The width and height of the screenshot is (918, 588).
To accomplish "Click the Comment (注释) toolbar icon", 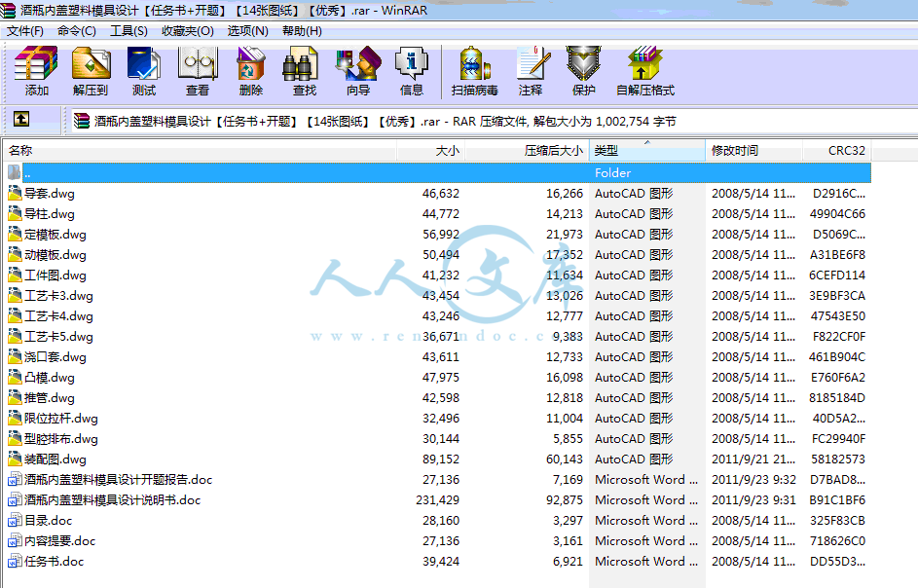I will tap(533, 63).
